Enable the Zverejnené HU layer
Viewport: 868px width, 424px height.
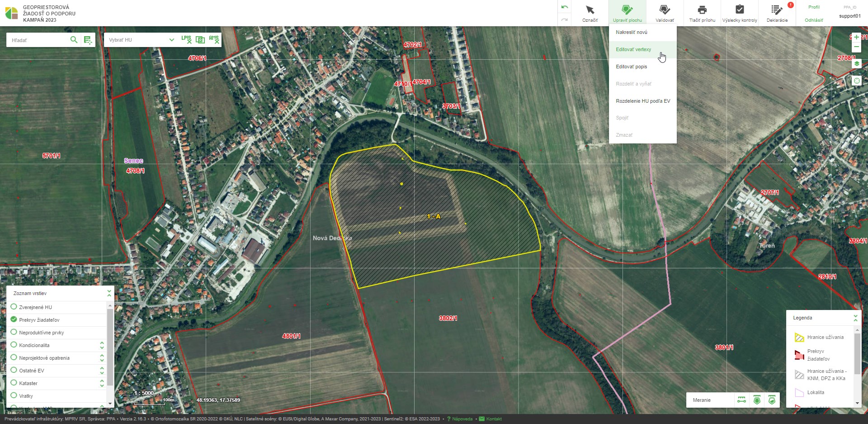pyautogui.click(x=14, y=307)
